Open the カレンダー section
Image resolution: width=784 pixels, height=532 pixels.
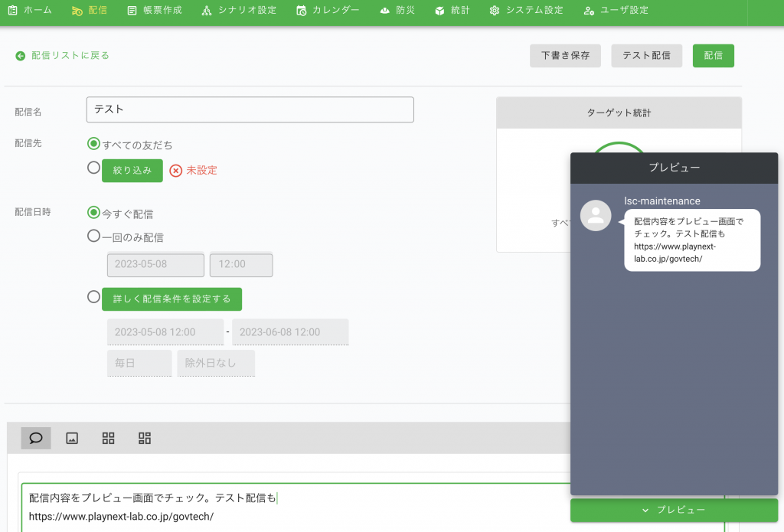coord(328,11)
